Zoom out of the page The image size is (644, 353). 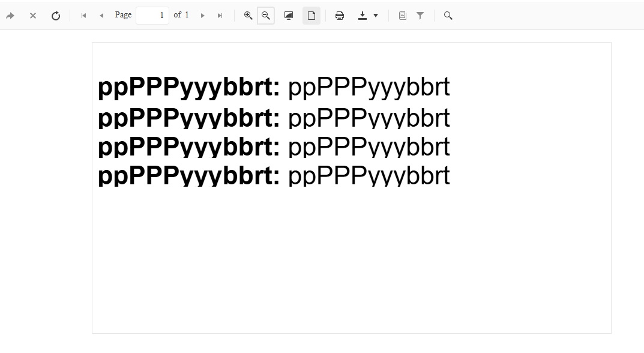(x=265, y=16)
